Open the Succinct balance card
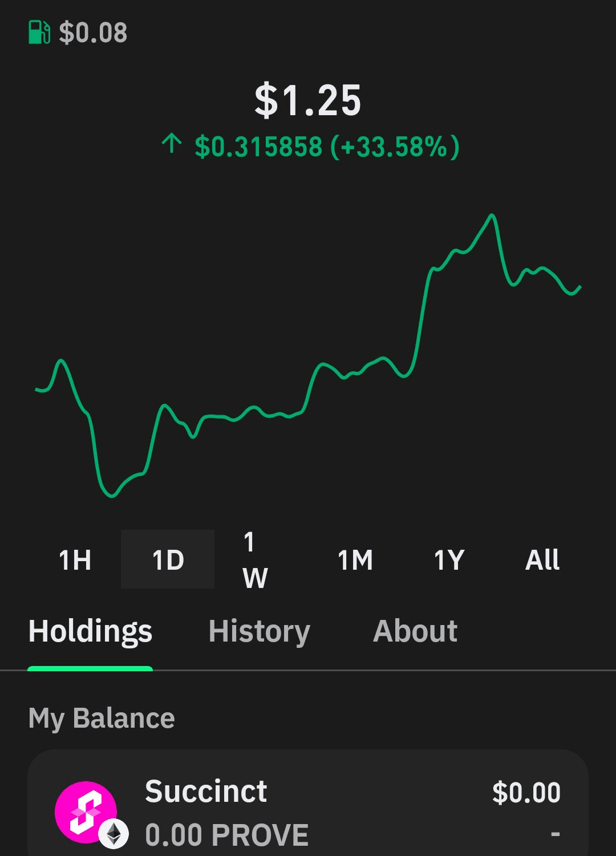Screen dimensions: 616x856 pyautogui.click(x=308, y=803)
